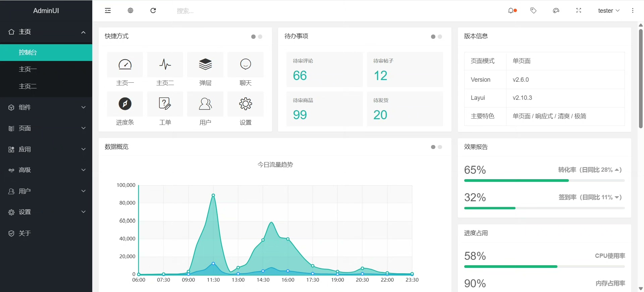The image size is (644, 292).
Task: Click the 转化率 65% progress bar
Action: tap(544, 180)
